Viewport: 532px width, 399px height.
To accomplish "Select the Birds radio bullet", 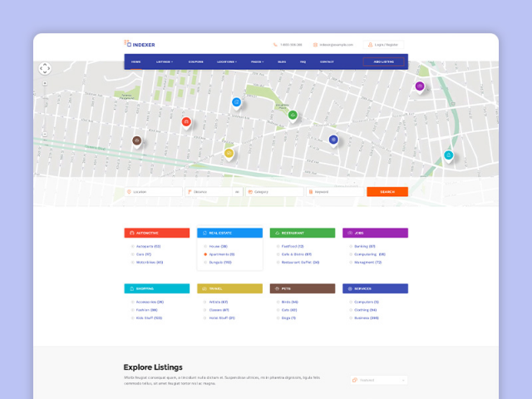I will point(278,302).
